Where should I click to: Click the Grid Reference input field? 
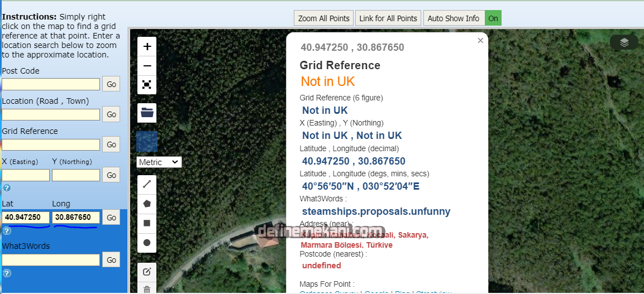click(51, 144)
